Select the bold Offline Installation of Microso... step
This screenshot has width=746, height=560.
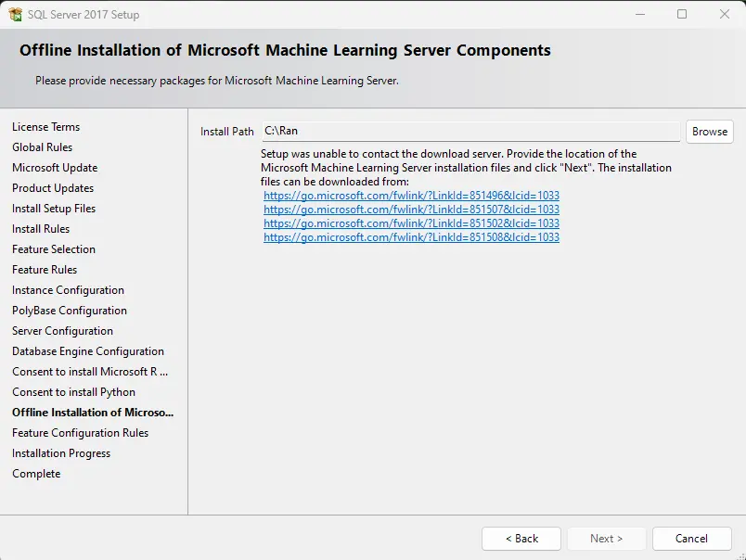coord(93,413)
